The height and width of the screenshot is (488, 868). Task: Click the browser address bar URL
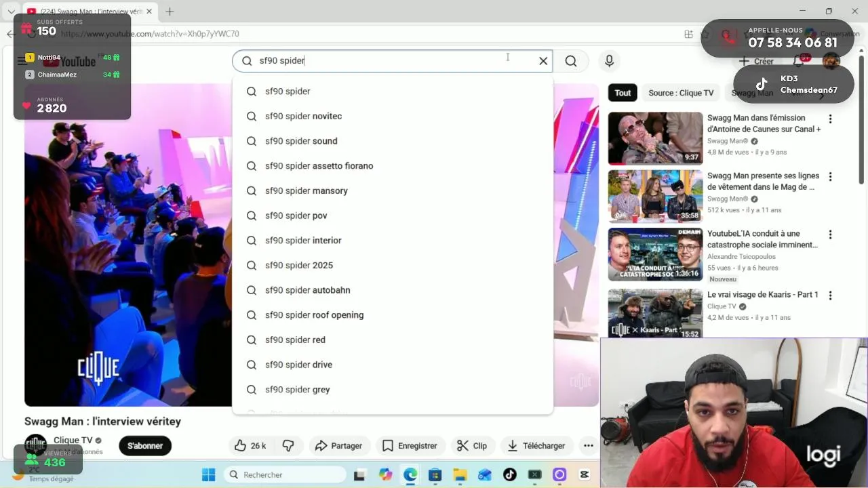(x=150, y=34)
